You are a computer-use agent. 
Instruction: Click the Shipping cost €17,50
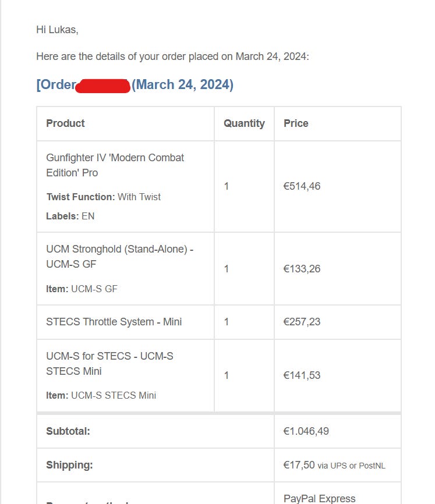point(299,465)
